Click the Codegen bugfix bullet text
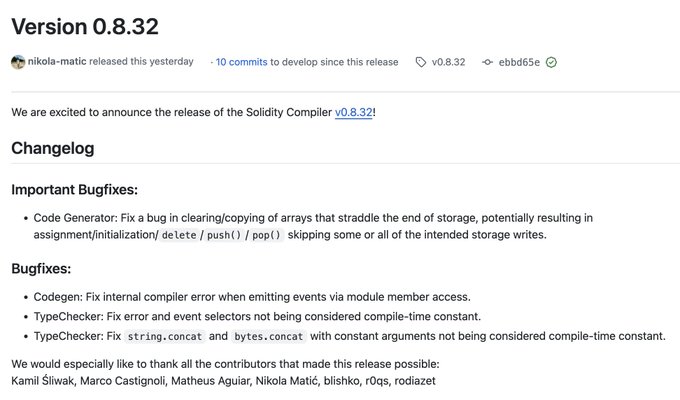Image resolution: width=680 pixels, height=400 pixels. (x=250, y=296)
